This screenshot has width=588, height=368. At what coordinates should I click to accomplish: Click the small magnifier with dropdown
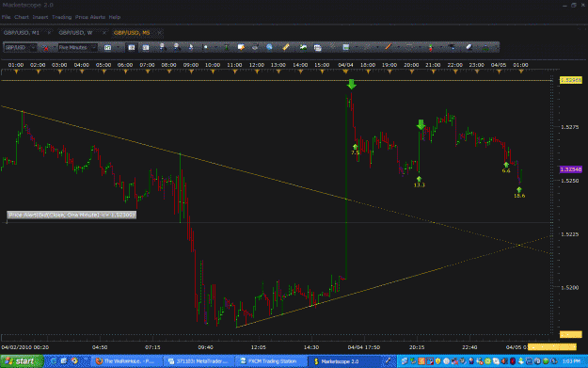pyautogui.click(x=205, y=48)
